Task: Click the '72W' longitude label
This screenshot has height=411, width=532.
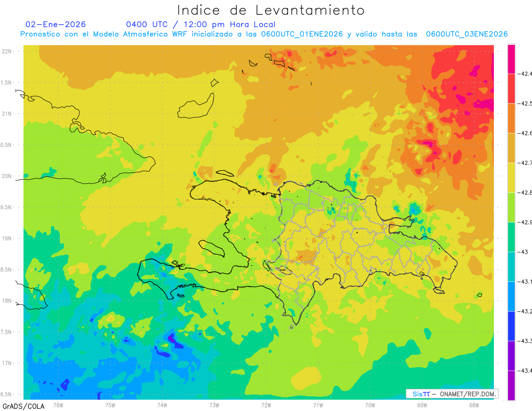Action: pyautogui.click(x=266, y=405)
